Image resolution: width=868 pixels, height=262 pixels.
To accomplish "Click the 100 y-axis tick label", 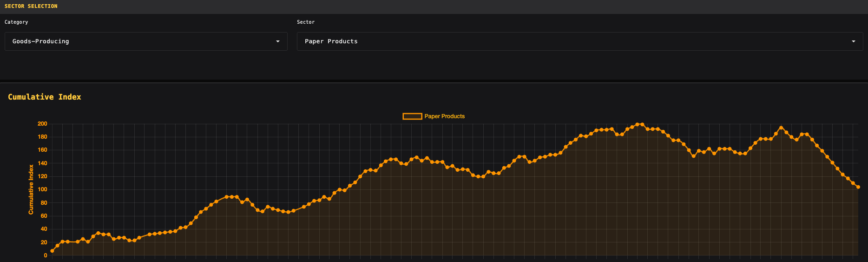I will coord(42,189).
